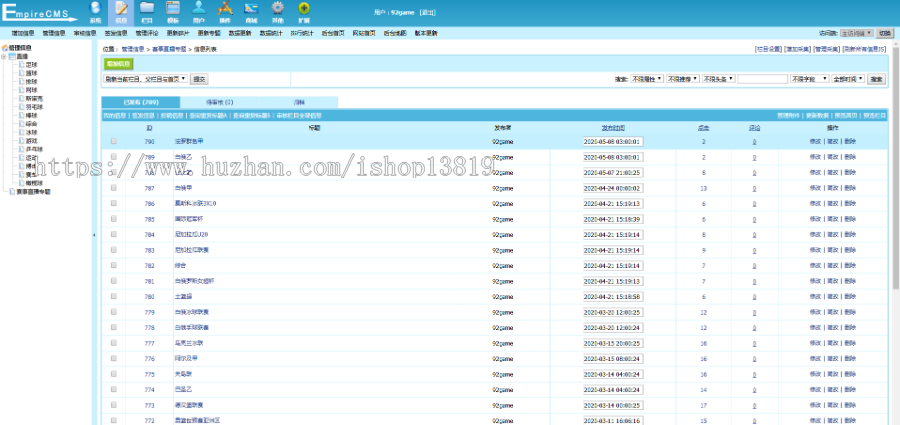
Task: Select 棒球 in the category tree
Action: 32,115
